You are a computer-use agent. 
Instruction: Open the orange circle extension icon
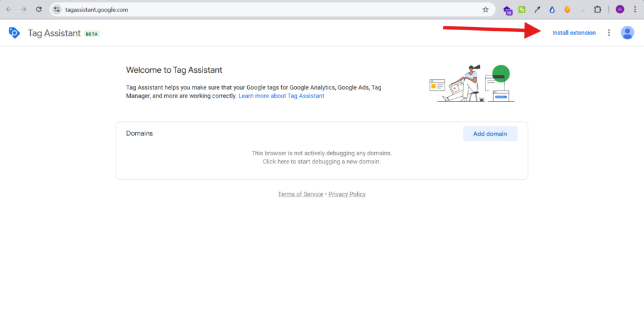(x=567, y=9)
